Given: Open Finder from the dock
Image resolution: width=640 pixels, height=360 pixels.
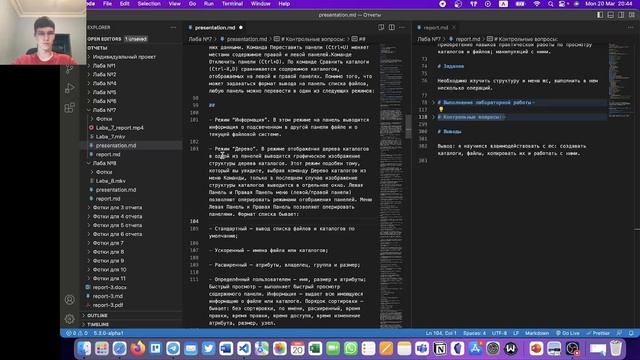Looking at the screenshot, I should click(84, 349).
